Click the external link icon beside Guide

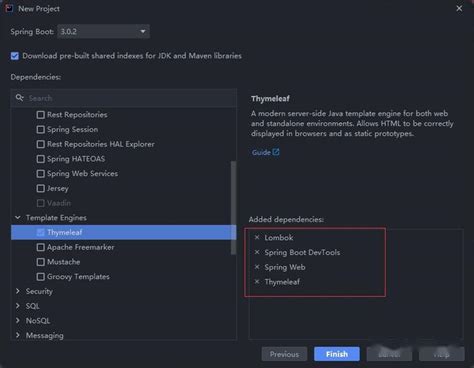pos(276,152)
